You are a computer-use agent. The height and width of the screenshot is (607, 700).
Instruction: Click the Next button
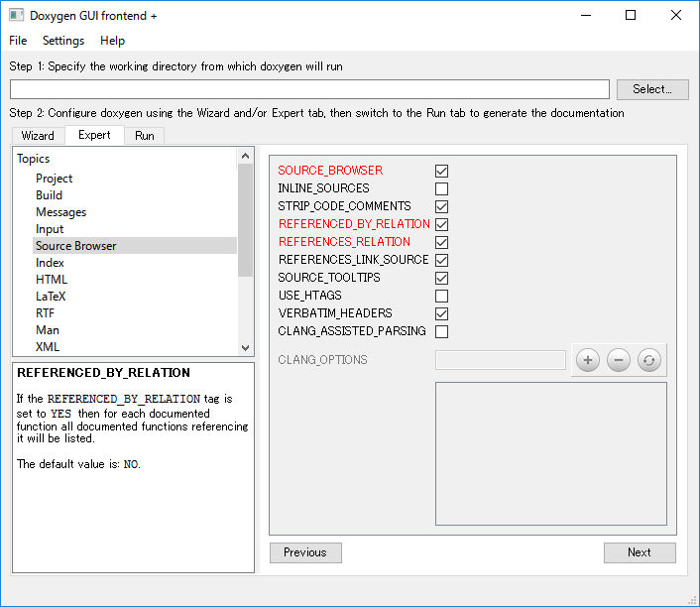[x=640, y=552]
